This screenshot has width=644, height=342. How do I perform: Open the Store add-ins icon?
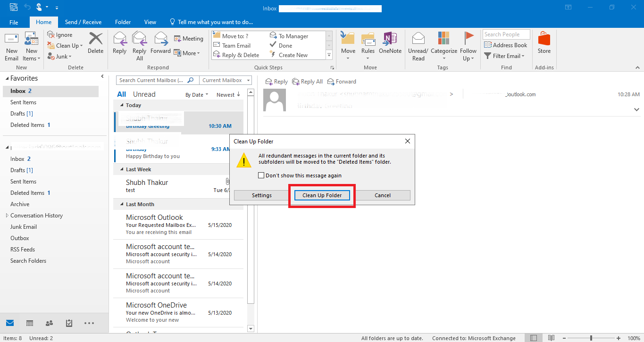544,40
